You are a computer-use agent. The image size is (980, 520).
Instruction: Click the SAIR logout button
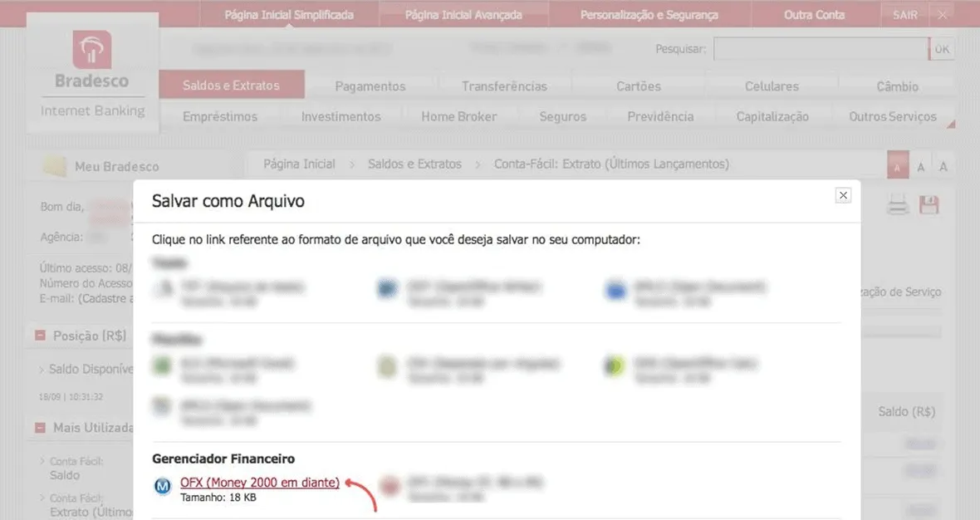(x=905, y=14)
